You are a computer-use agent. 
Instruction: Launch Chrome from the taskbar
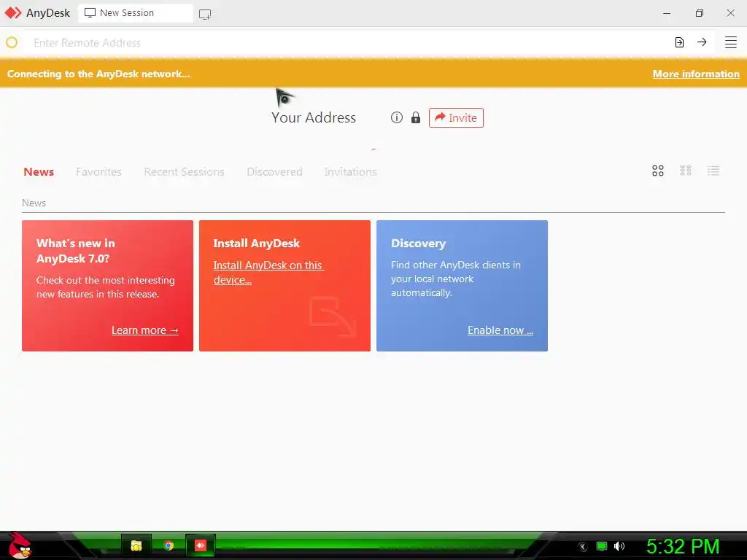[x=169, y=545]
